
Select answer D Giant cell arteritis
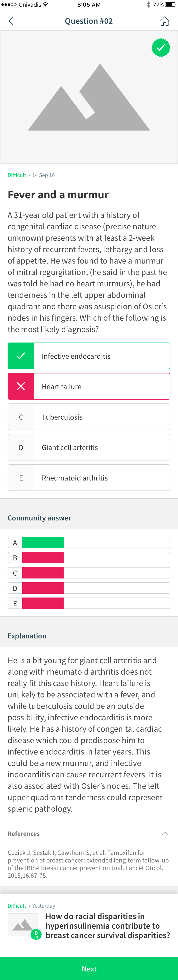89,447
